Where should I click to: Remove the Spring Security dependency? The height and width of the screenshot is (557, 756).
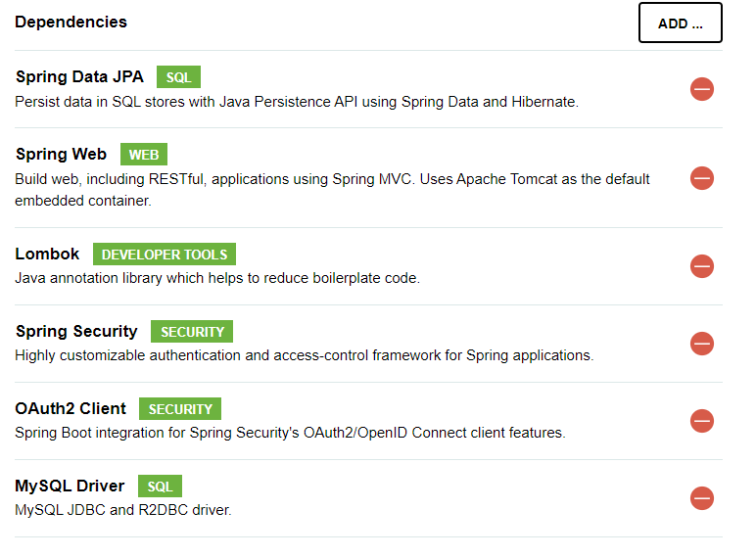pos(701,344)
